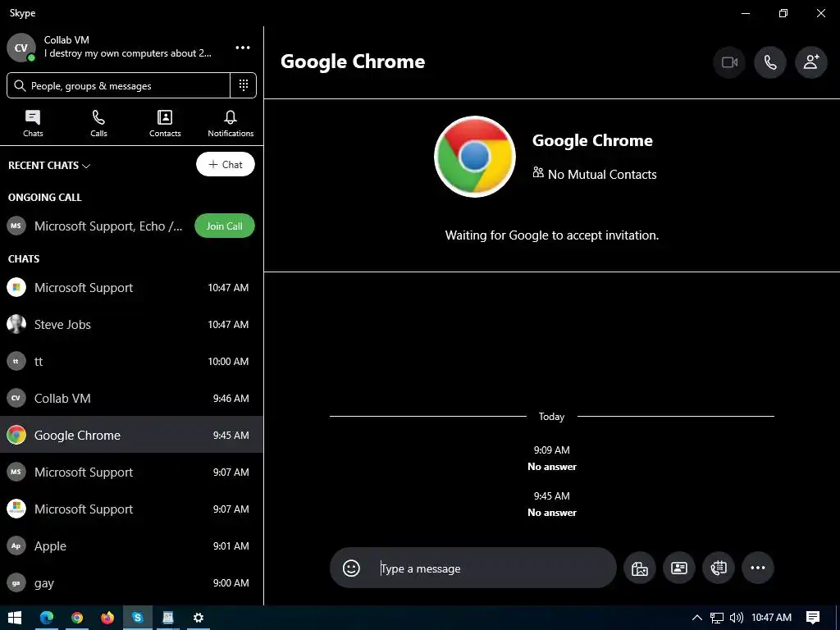The width and height of the screenshot is (840, 630).
Task: Start a video call with Google Chrome
Action: [x=729, y=62]
